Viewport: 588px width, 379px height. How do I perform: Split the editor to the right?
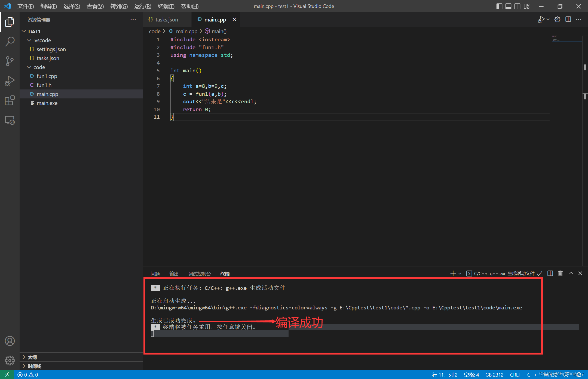(568, 19)
